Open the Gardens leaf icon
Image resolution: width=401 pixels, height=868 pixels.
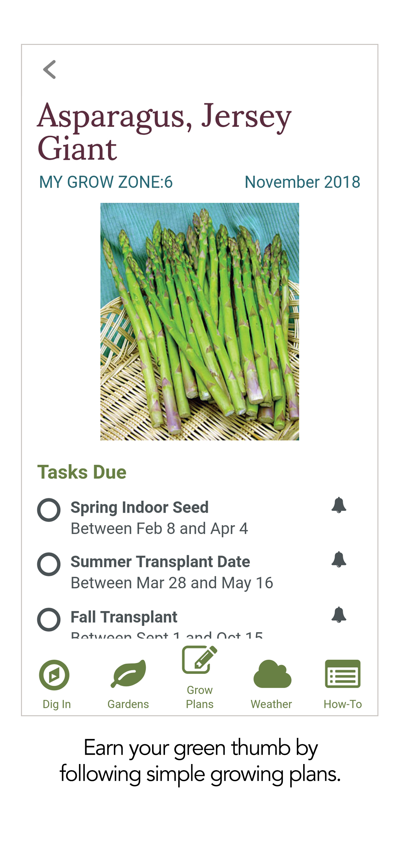129,674
